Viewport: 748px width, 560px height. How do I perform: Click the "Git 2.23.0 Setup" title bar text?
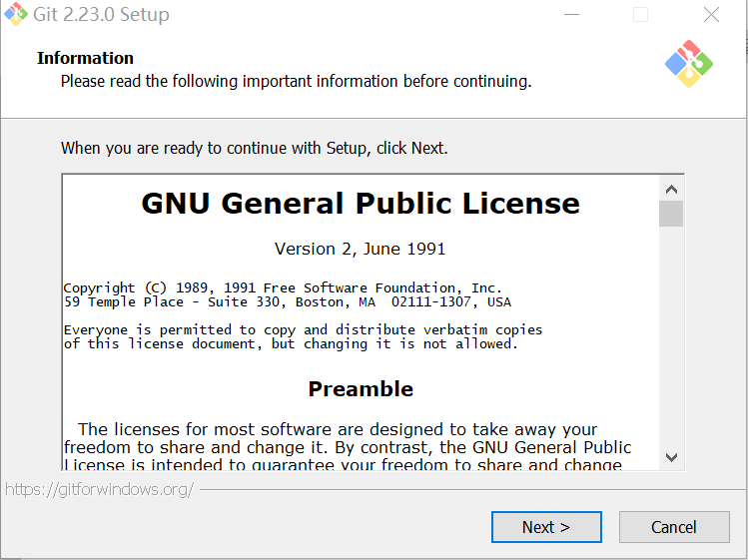[102, 15]
